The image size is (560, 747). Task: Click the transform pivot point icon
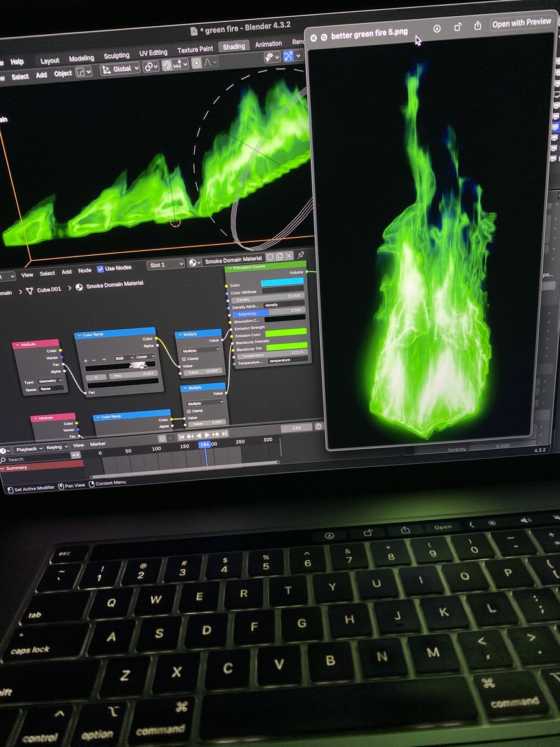tap(148, 65)
